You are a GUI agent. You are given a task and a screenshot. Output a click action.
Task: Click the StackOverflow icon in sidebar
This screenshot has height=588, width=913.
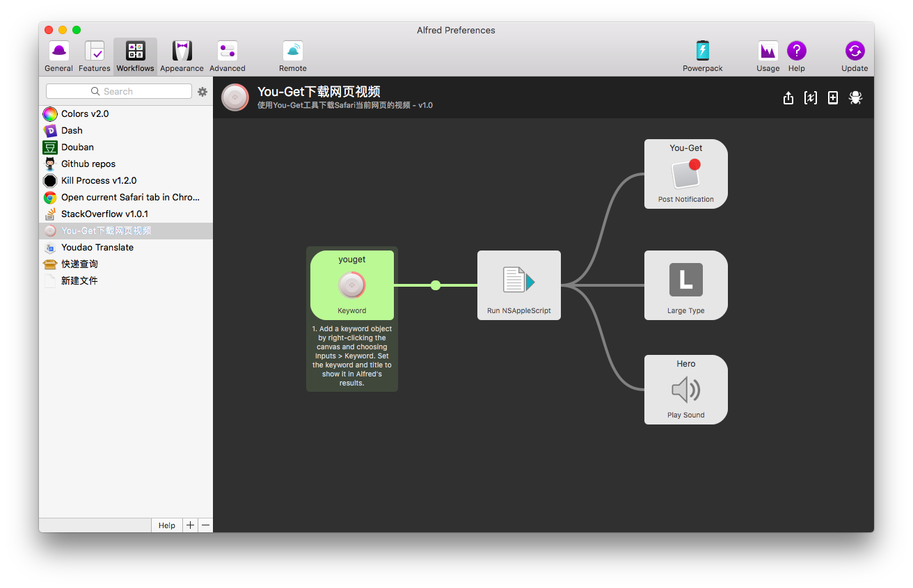tap(50, 214)
